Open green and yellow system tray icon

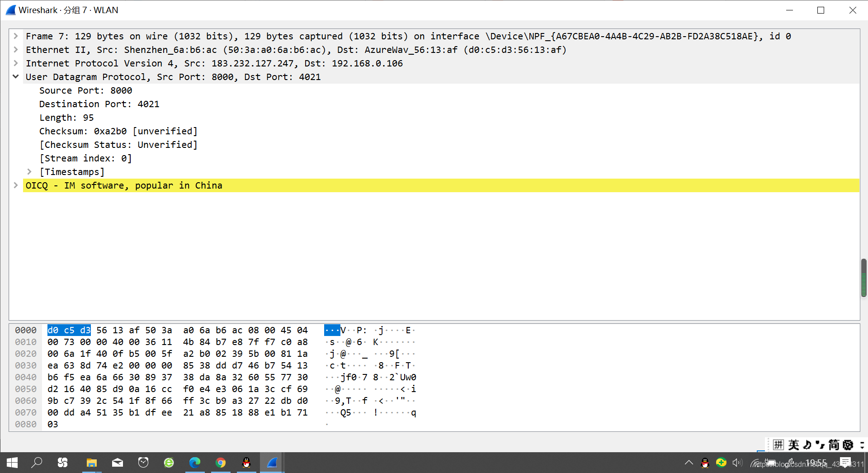(721, 463)
